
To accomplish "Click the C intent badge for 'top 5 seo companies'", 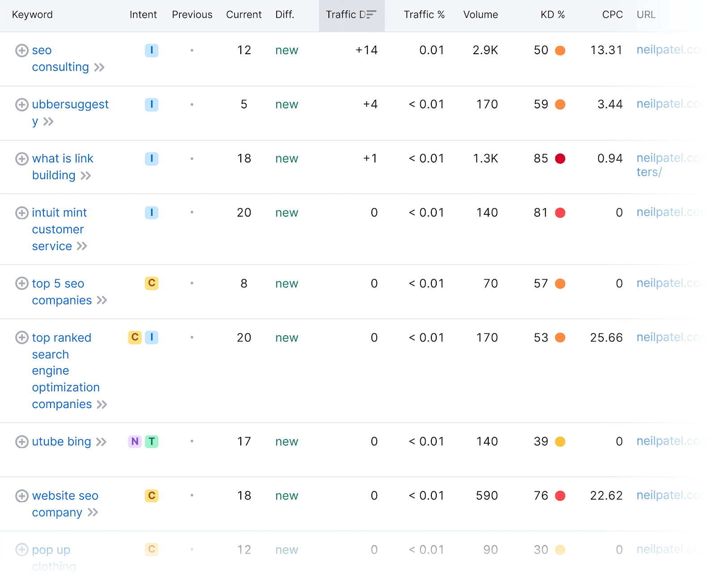I will coord(152,283).
